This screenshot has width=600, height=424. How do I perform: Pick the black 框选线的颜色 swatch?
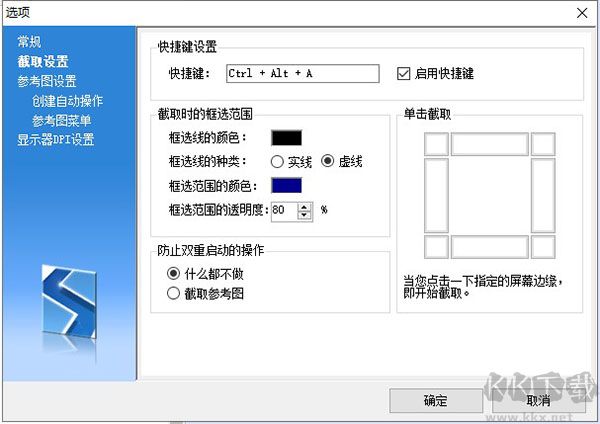pos(287,138)
